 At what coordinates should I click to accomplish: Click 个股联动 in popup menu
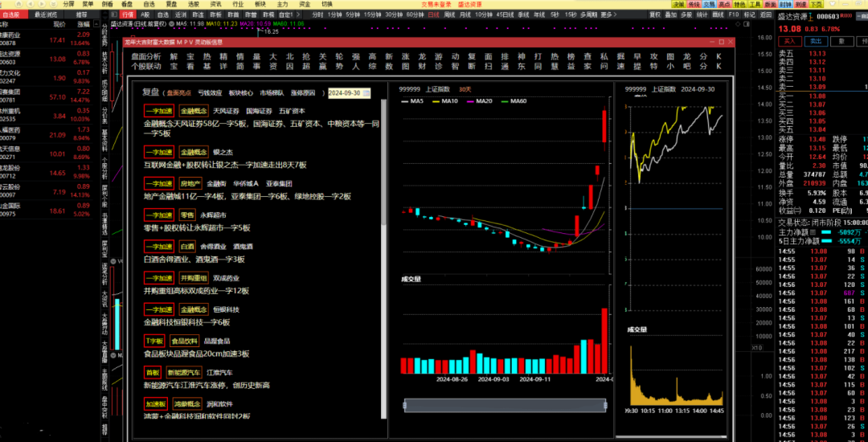(146, 67)
